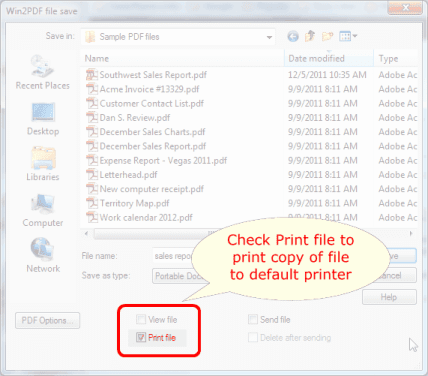Select Desktop in the places bar
The height and width of the screenshot is (376, 428).
pyautogui.click(x=43, y=119)
